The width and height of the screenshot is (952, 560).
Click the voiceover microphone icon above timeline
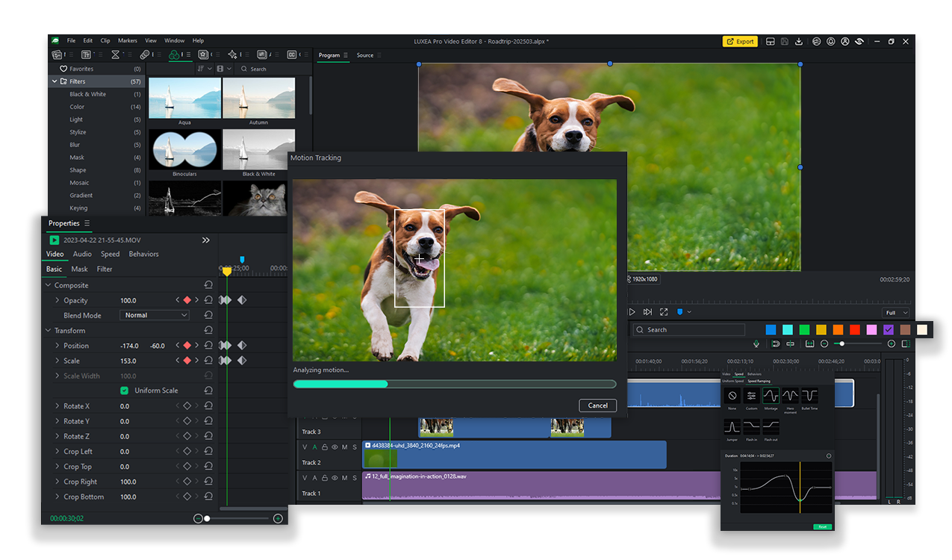pyautogui.click(x=756, y=344)
